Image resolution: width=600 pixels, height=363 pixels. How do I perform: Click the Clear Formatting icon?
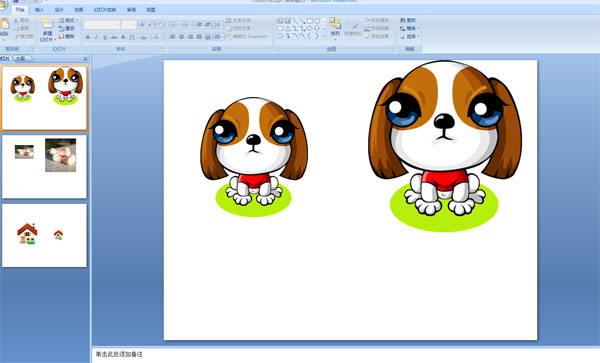point(160,24)
